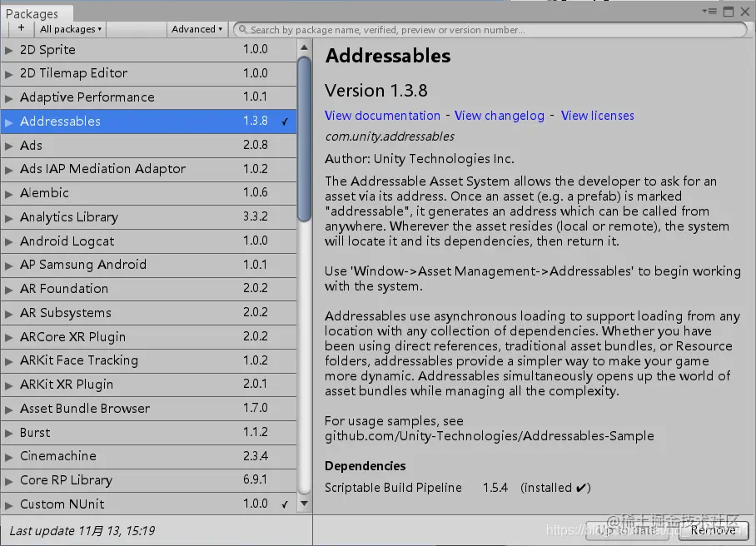
Task: Select the AR Foundation package
Action: pyautogui.click(x=148, y=289)
